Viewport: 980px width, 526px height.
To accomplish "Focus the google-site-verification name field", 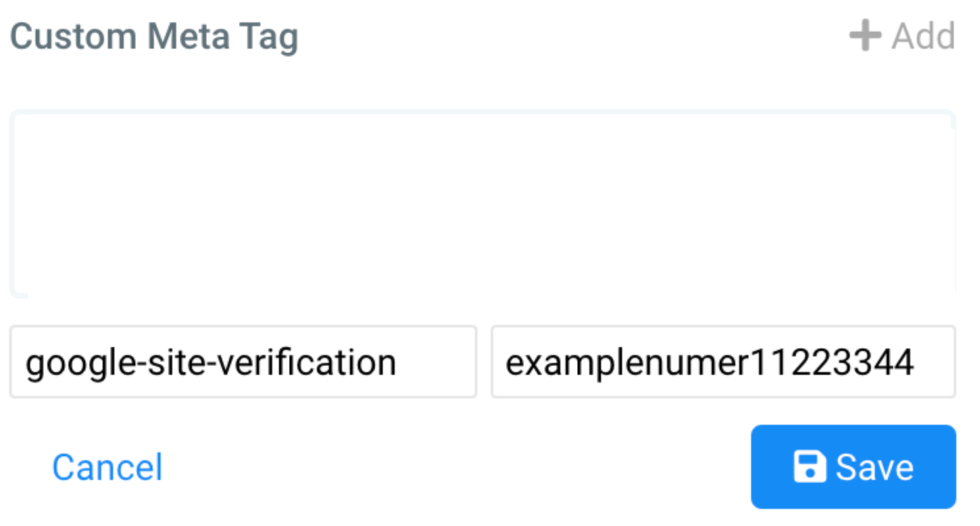I will click(x=243, y=362).
